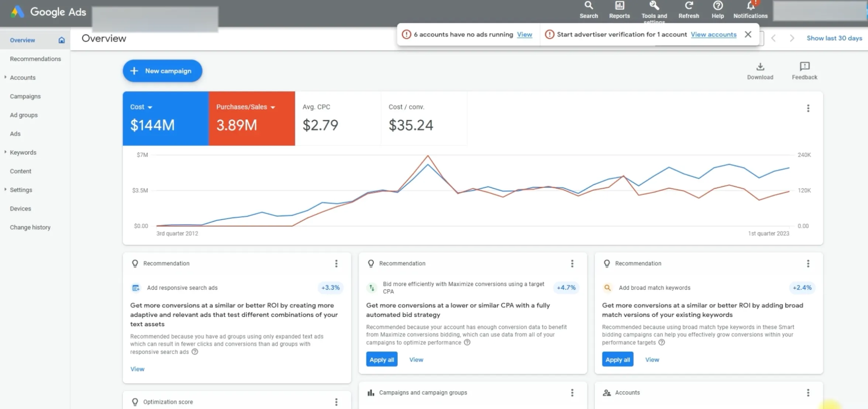
Task: Open three-dot menu on metrics chart card
Action: tap(808, 108)
